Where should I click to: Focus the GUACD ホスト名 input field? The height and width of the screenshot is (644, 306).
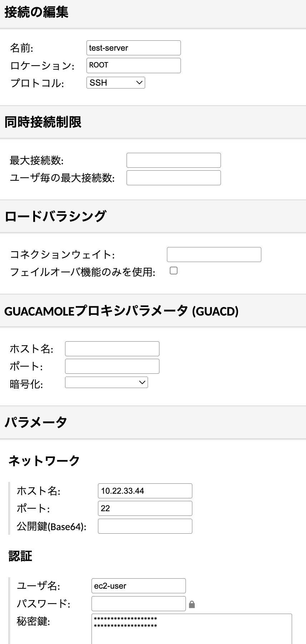point(112,349)
